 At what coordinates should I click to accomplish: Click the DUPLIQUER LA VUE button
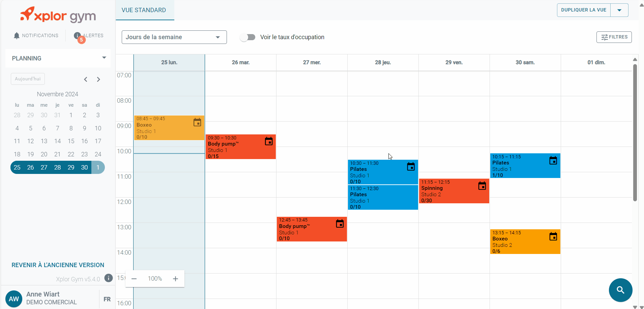coord(584,10)
